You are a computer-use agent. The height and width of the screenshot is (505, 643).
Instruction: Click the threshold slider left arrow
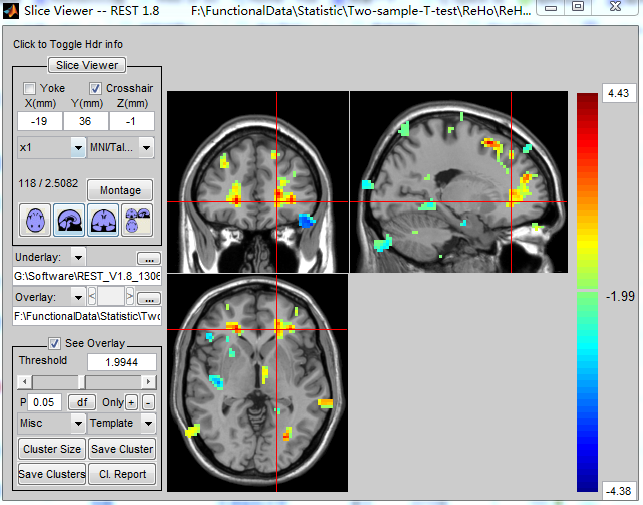[x=25, y=382]
